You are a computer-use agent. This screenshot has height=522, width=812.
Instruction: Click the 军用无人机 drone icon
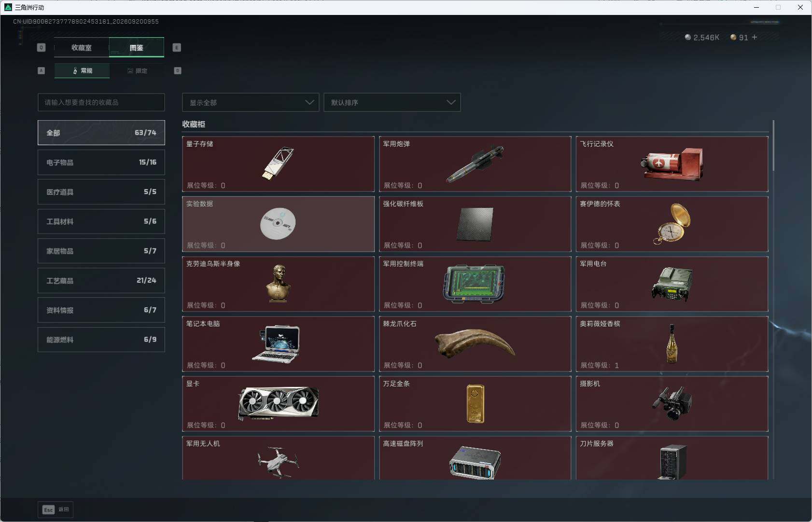click(278, 462)
